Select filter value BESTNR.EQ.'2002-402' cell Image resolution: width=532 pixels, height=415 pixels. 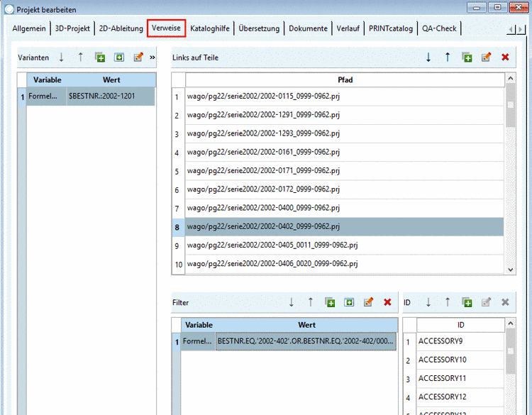(306, 341)
